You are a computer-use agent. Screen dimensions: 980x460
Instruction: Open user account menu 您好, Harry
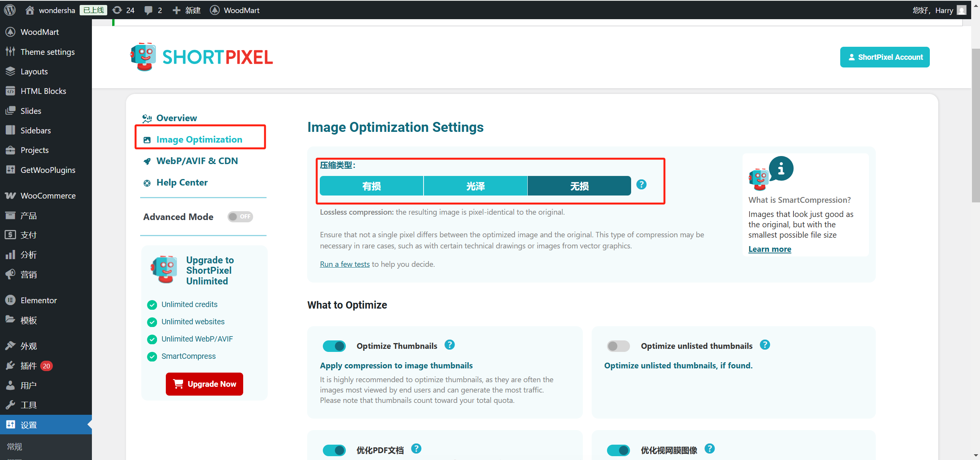[938, 10]
